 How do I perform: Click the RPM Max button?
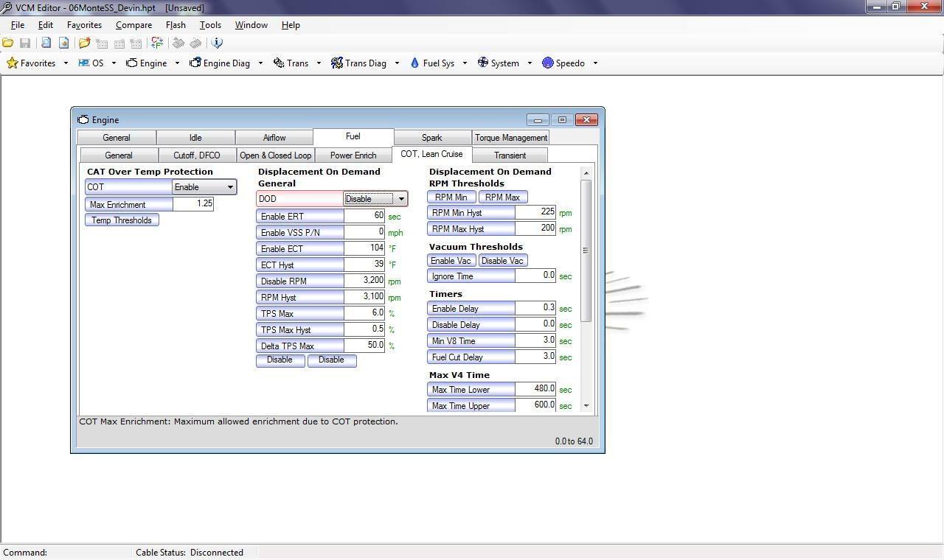click(503, 197)
